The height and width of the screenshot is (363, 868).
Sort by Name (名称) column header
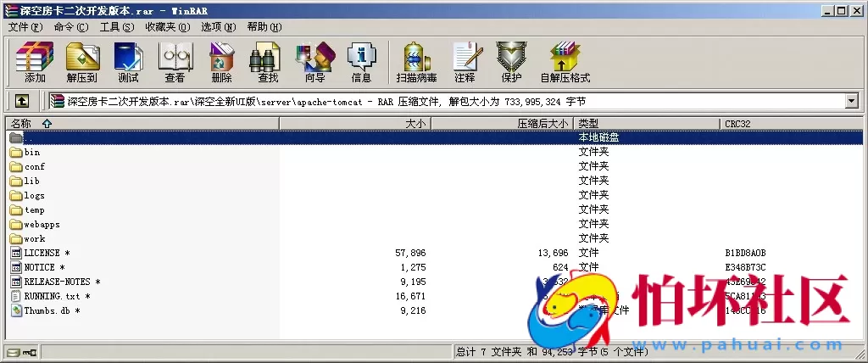142,124
